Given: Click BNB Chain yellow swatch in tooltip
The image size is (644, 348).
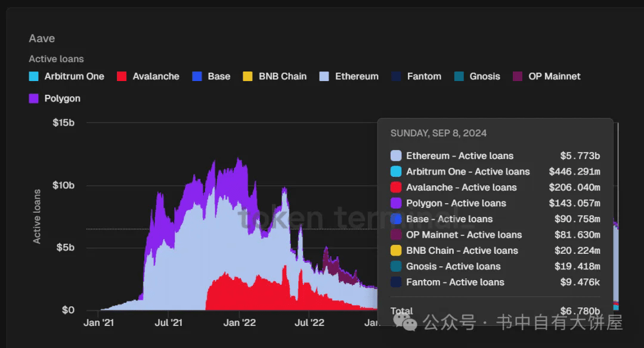Looking at the screenshot, I should [396, 250].
